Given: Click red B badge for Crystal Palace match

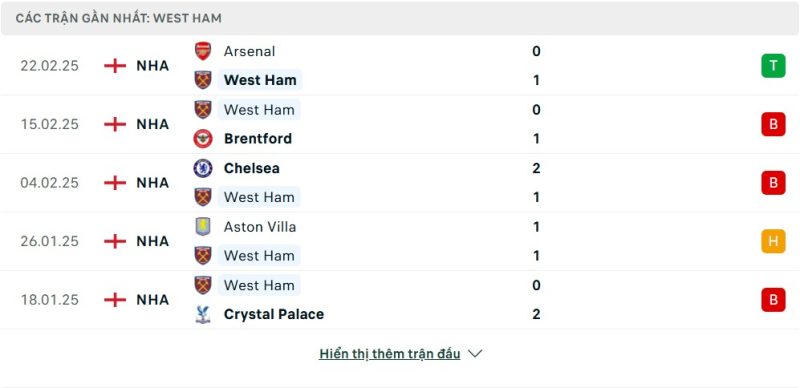Looking at the screenshot, I should pyautogui.click(x=773, y=300).
